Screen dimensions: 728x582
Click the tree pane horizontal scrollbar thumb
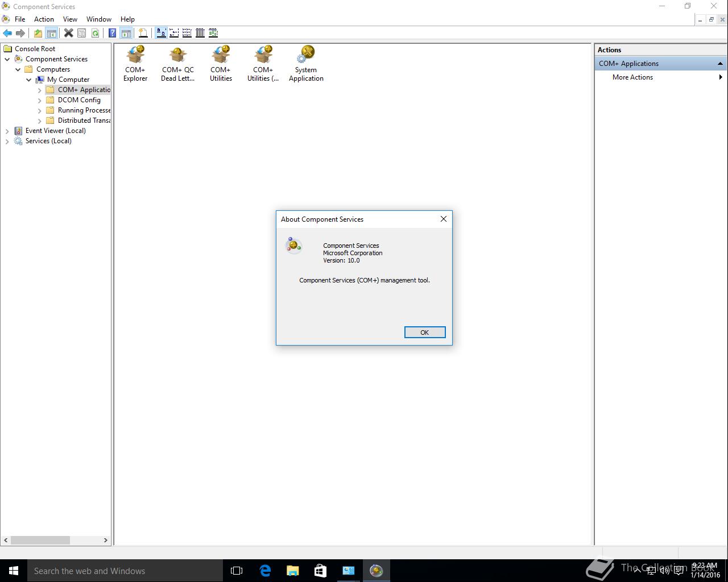(40, 540)
